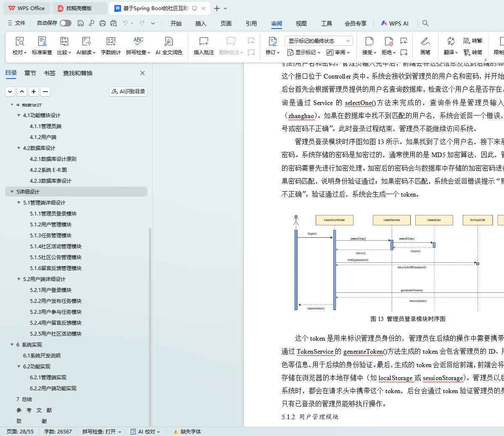This screenshot has width=504, height=436.
Task: Click the 标准审查 review icon
Action: point(42,42)
